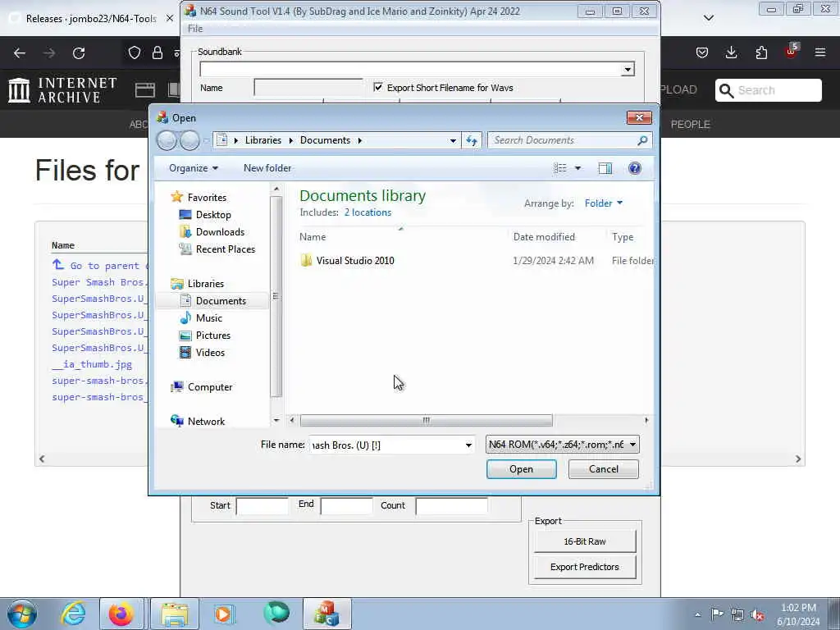
Task: Open Windows Media Player from the taskbar
Action: click(224, 614)
